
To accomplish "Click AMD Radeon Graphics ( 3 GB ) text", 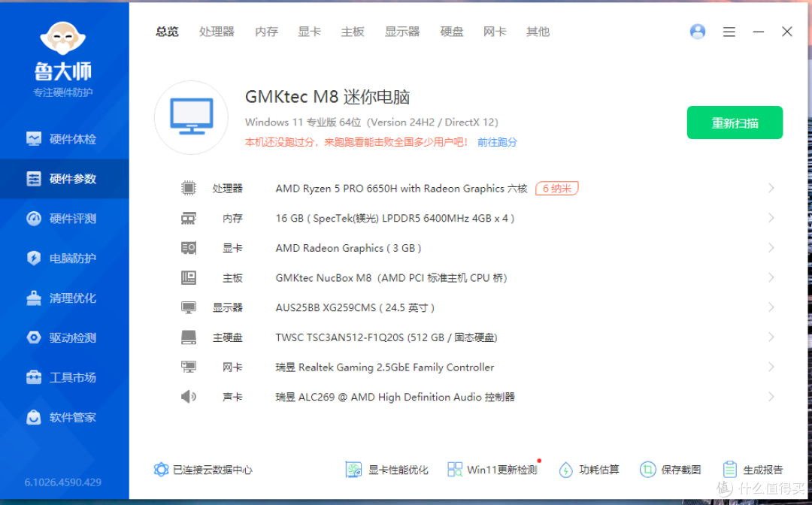I will 349,248.
